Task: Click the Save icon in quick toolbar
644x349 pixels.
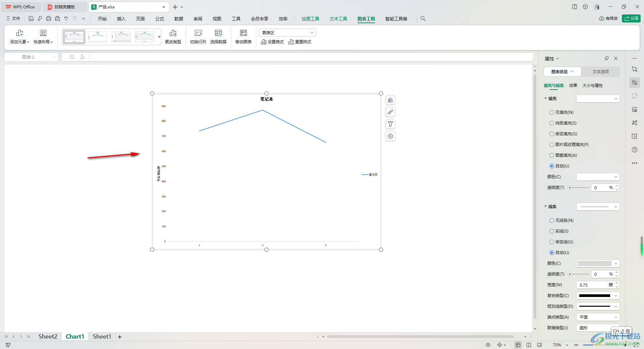Action: [31, 19]
